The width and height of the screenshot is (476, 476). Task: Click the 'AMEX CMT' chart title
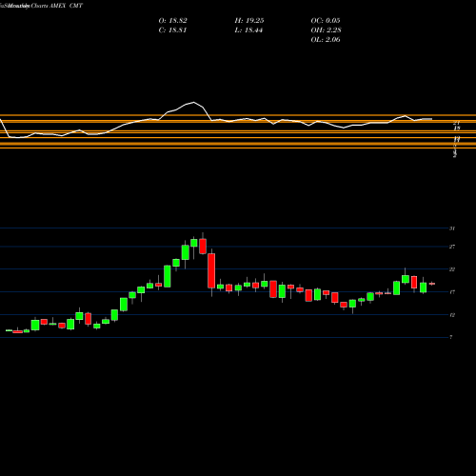pyautogui.click(x=66, y=6)
